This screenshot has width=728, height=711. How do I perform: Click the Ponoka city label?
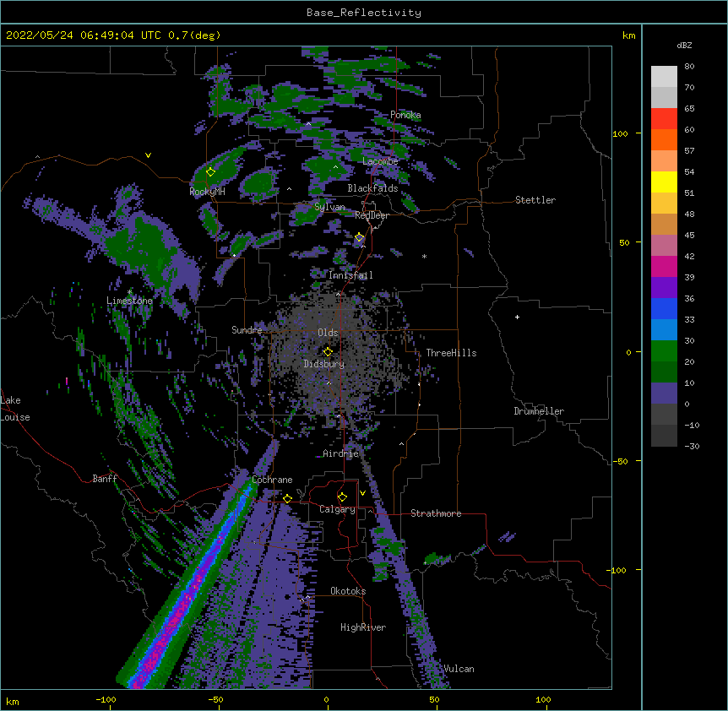pos(405,115)
